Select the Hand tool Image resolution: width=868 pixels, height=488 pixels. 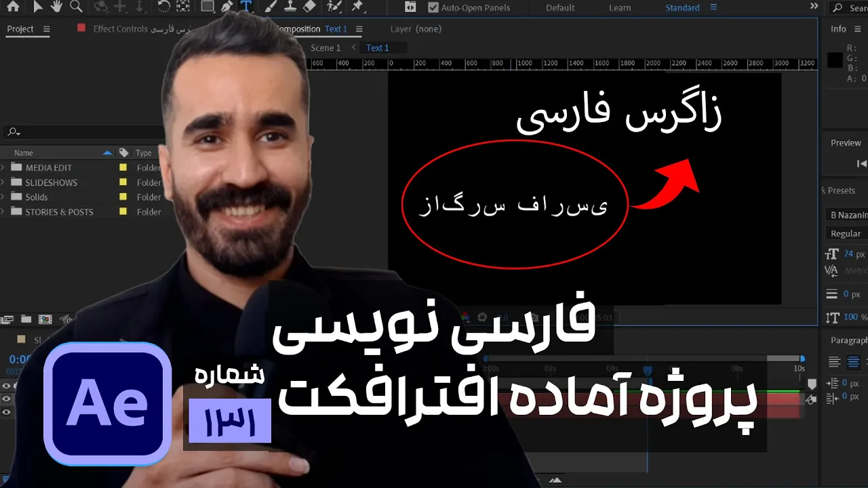pyautogui.click(x=56, y=7)
